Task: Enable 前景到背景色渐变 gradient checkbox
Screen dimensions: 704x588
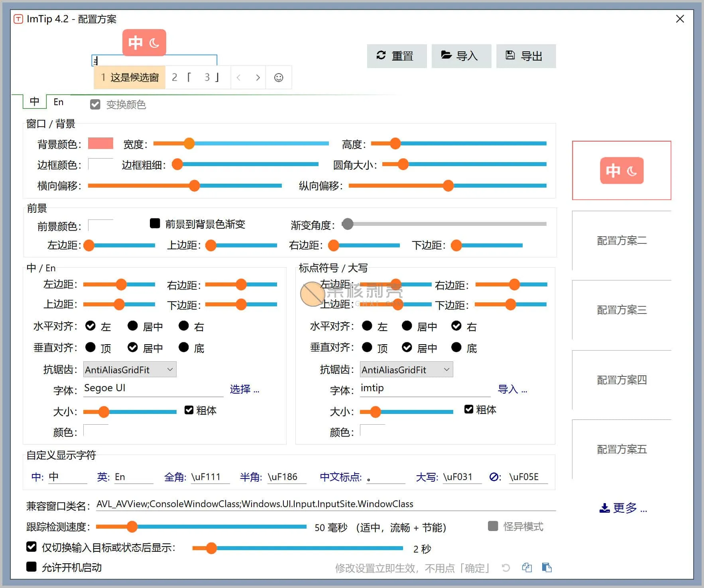Action: tap(155, 223)
